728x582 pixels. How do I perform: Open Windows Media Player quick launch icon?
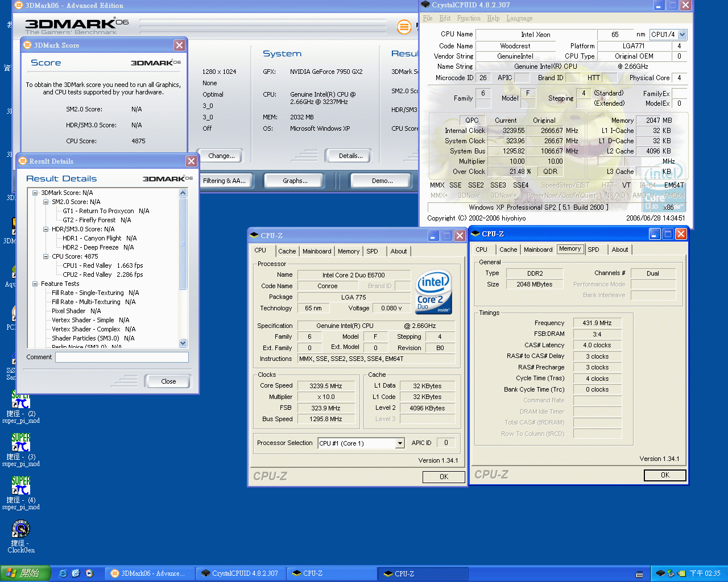89,573
